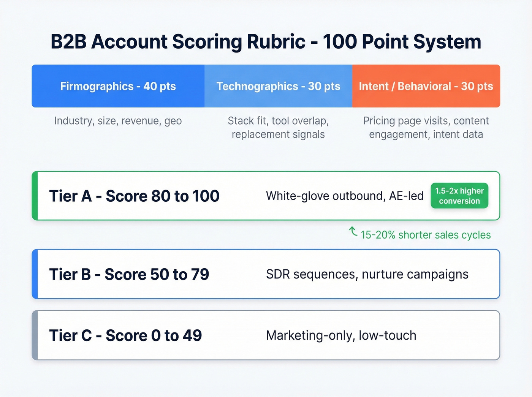
Task: Click SDR sequences, nurture campaigns text
Action: click(367, 274)
